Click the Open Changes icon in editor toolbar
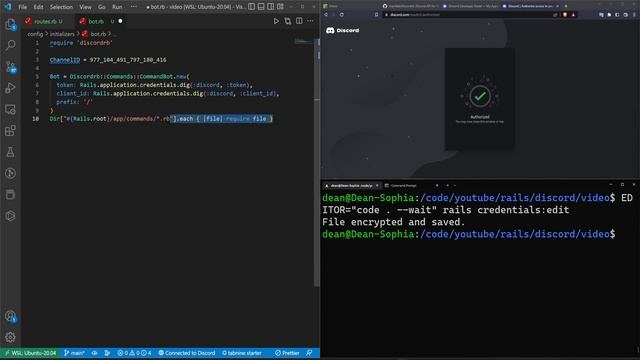Viewport: 640px width, 360px height. (288, 21)
